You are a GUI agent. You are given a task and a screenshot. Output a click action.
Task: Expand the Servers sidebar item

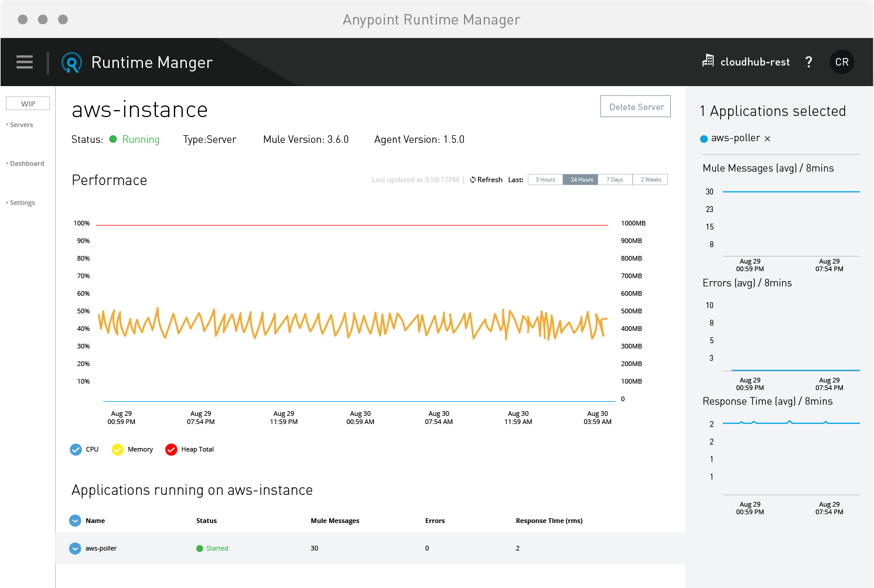[20, 125]
